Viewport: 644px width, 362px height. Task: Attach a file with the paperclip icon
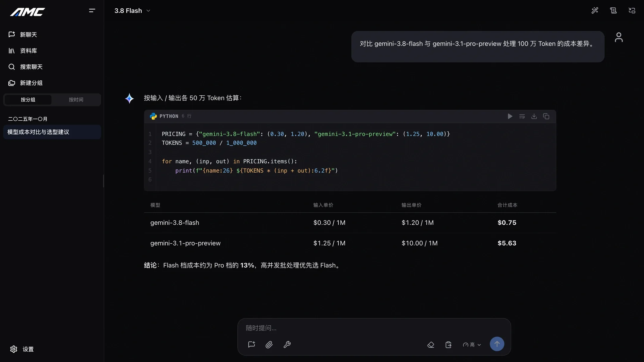coord(269,344)
